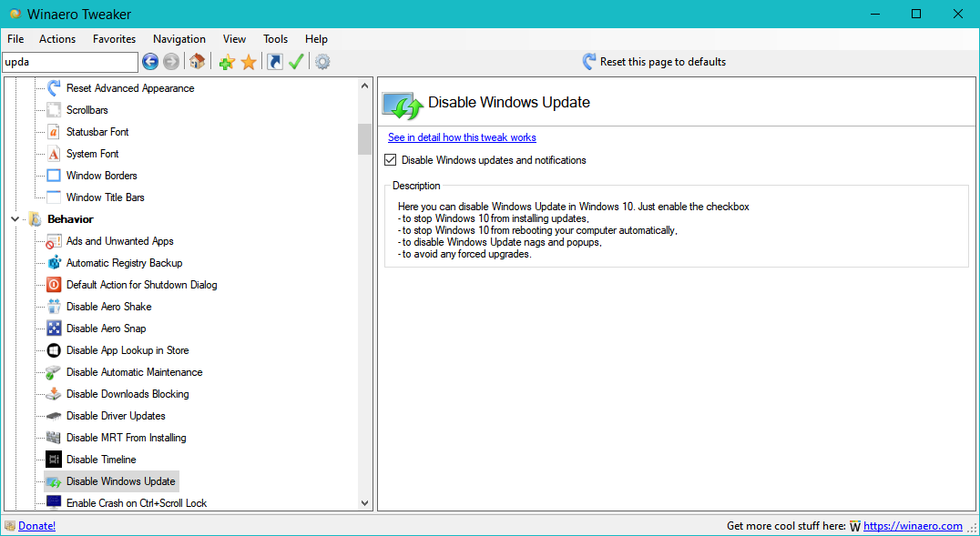Click the blue Back navigation arrow

tap(150, 61)
